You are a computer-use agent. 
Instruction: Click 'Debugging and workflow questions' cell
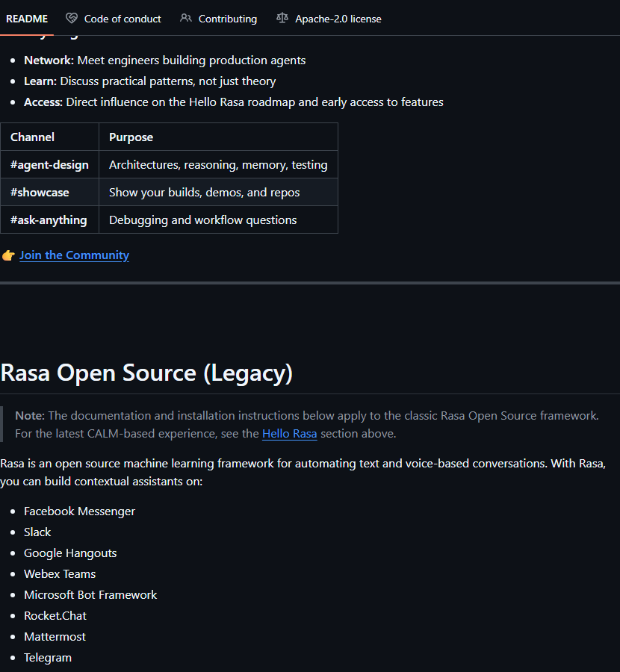point(218,220)
